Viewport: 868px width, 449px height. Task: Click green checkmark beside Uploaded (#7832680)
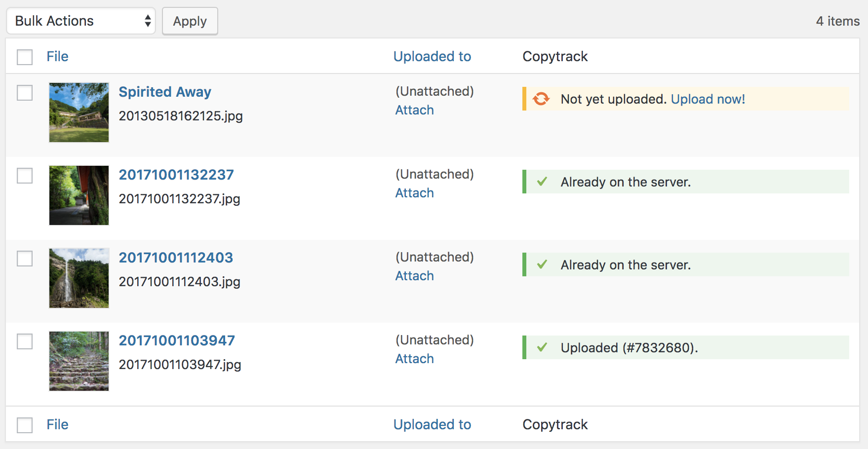pyautogui.click(x=542, y=347)
